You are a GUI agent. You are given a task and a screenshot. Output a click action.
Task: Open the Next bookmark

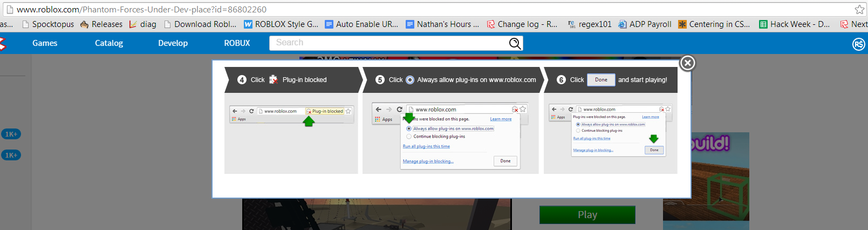[x=854, y=24]
